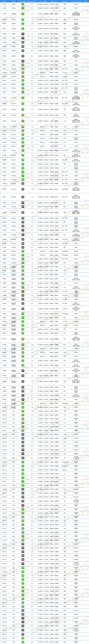This screenshot has width=89, height=644.
Task: Click the 'Moc silnika' column header
Action: 54,1
